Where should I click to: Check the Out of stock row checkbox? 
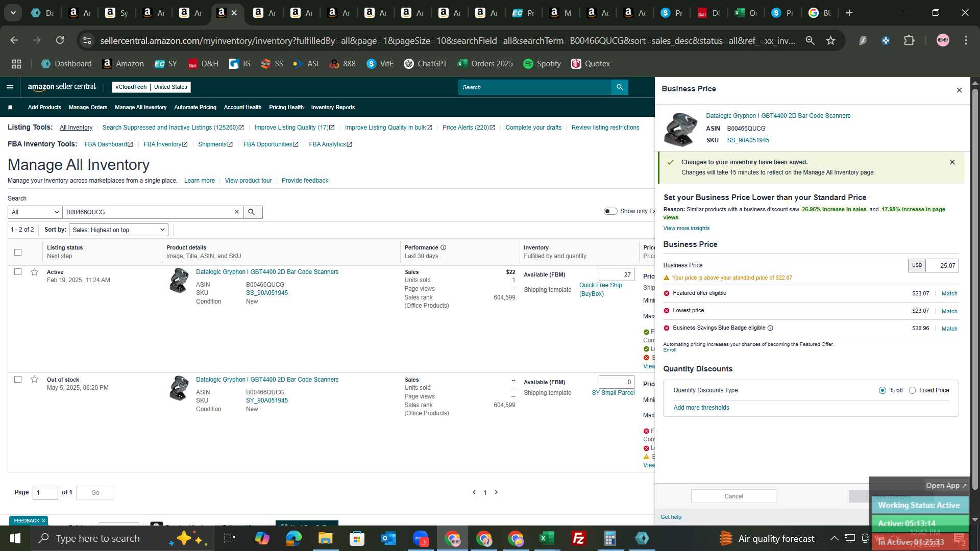18,380
